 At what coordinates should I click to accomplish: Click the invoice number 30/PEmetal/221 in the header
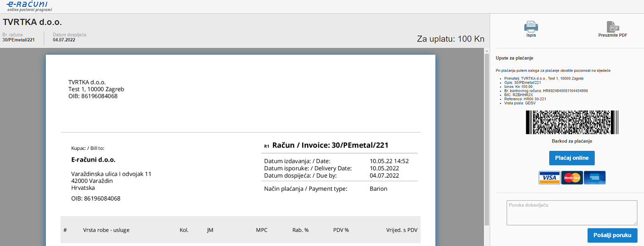coord(19,40)
